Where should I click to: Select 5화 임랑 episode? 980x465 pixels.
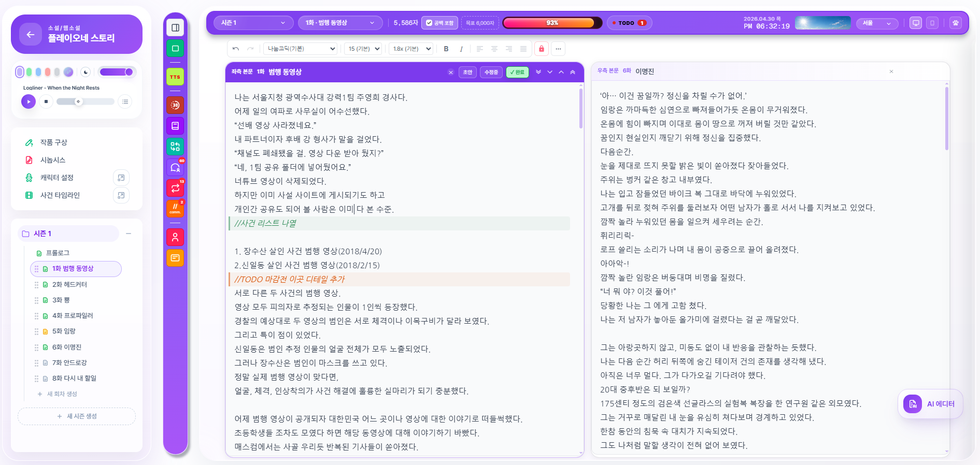(x=64, y=331)
